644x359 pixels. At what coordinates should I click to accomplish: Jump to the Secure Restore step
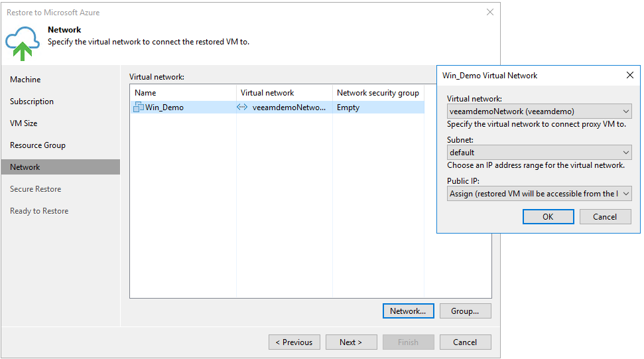(35, 189)
